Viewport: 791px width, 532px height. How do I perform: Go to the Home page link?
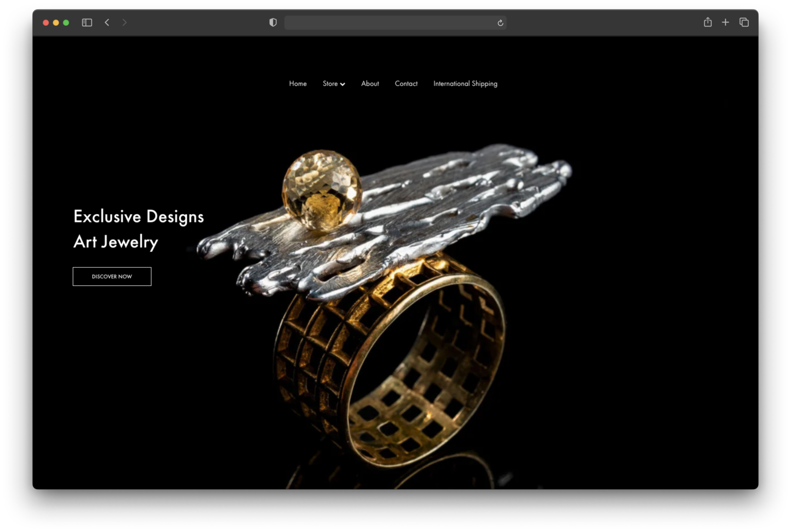(x=298, y=83)
